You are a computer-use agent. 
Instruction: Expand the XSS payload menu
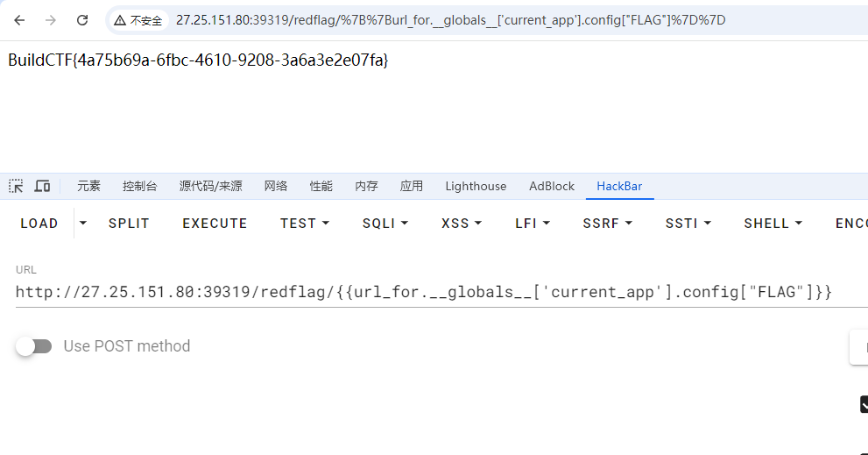[462, 224]
